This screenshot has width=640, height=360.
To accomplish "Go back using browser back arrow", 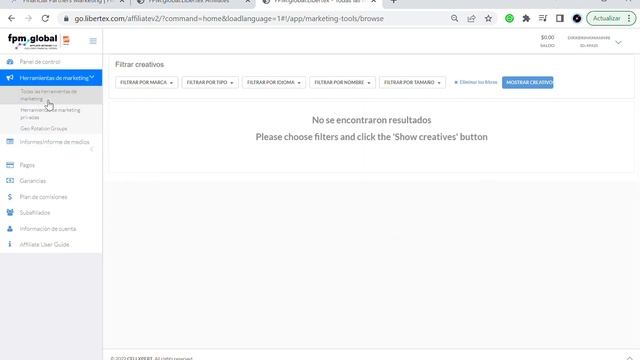I will coord(11,18).
